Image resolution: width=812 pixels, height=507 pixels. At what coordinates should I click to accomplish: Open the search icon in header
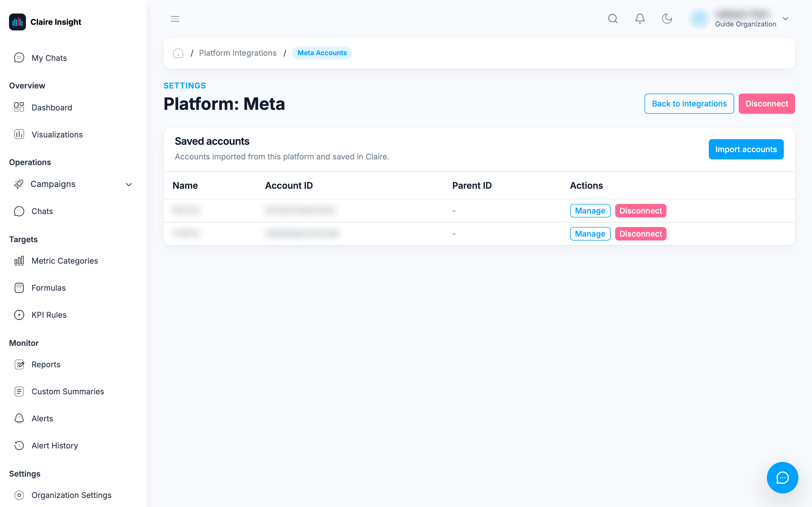click(613, 19)
